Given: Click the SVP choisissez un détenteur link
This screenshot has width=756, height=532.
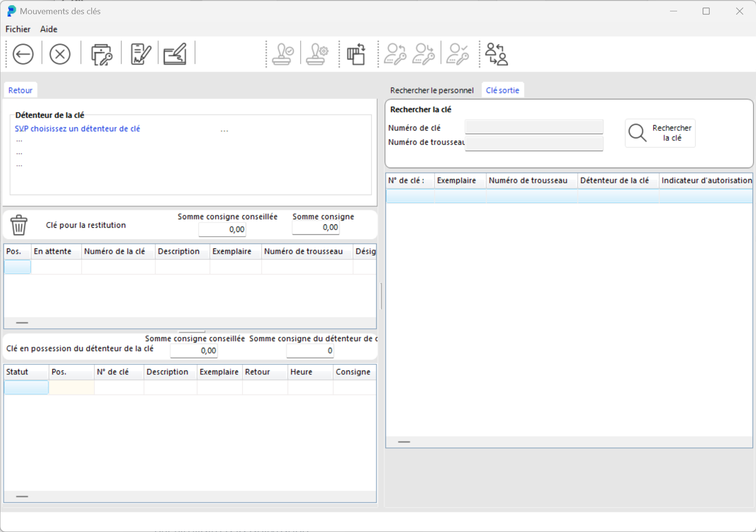Looking at the screenshot, I should [77, 129].
